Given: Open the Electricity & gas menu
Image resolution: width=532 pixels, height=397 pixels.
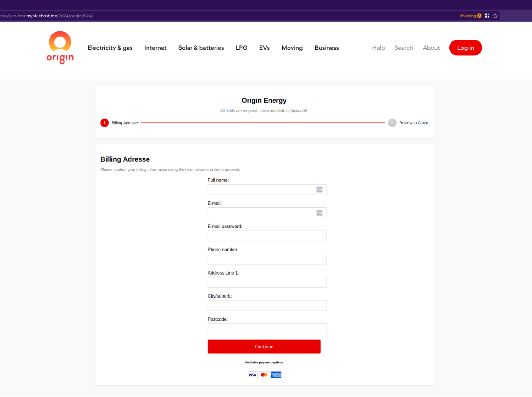Looking at the screenshot, I should 110,48.
